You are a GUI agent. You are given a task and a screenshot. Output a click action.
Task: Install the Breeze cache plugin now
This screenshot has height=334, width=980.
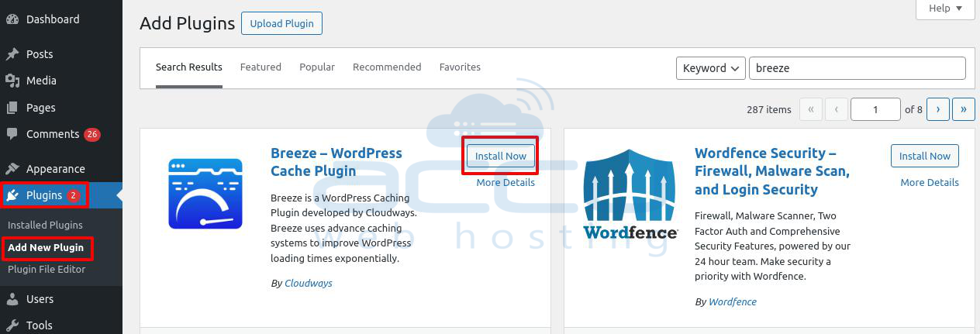point(501,156)
